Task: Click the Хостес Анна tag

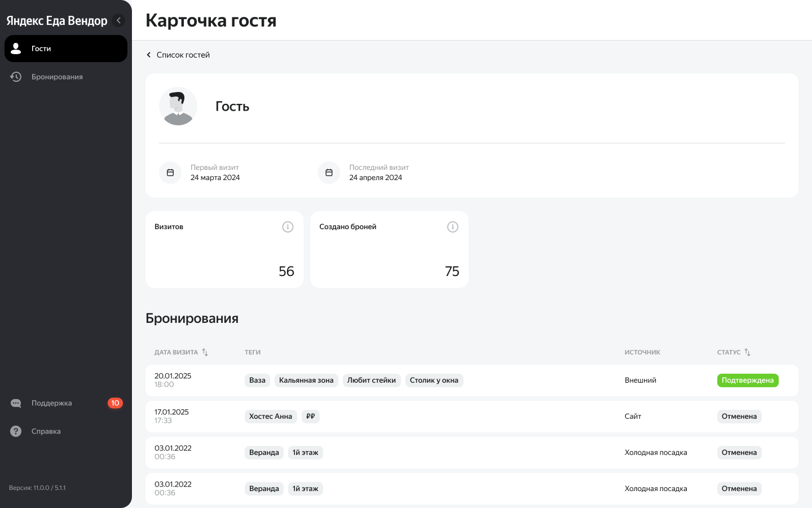Action: (271, 417)
